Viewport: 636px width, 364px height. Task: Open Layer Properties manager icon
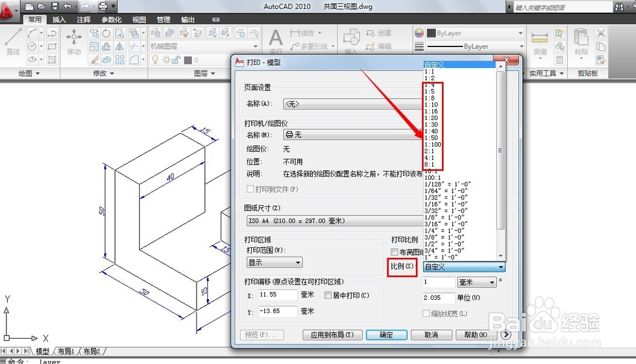coord(155,33)
